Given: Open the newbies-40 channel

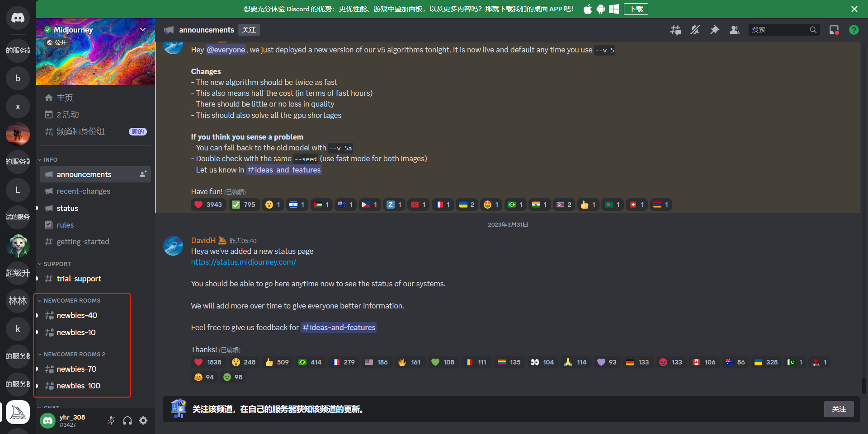Looking at the screenshot, I should pyautogui.click(x=95, y=315).
